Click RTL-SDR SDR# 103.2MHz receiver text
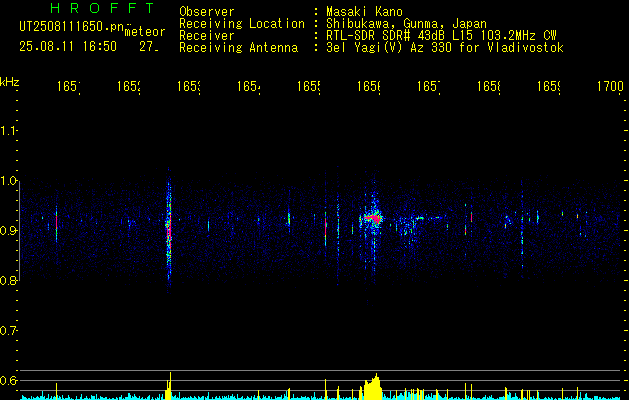The width and height of the screenshot is (629, 400). [x=441, y=36]
